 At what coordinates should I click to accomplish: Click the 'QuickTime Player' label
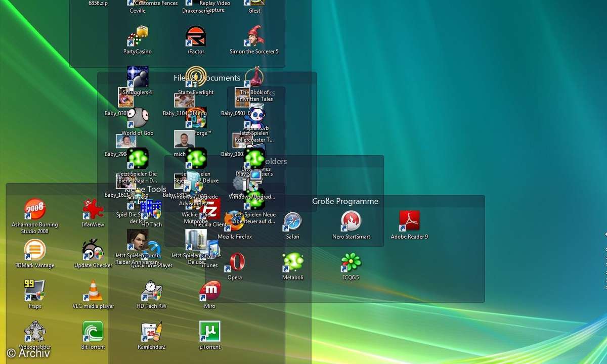151,265
